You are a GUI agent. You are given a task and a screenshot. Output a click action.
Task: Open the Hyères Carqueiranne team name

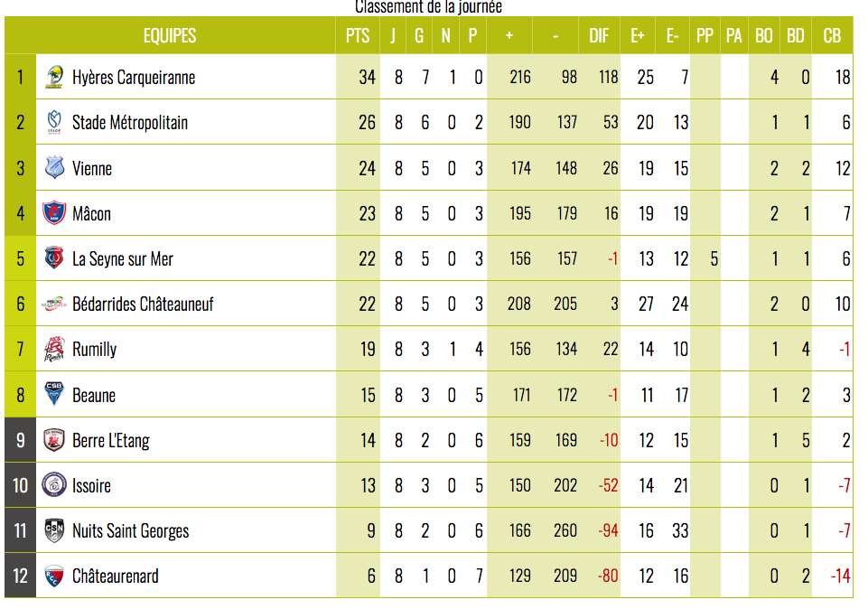point(134,78)
